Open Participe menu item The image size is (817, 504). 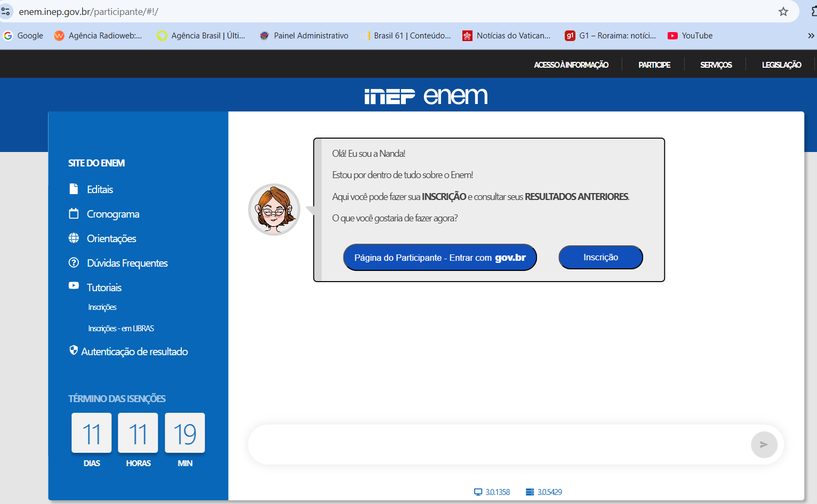(654, 65)
